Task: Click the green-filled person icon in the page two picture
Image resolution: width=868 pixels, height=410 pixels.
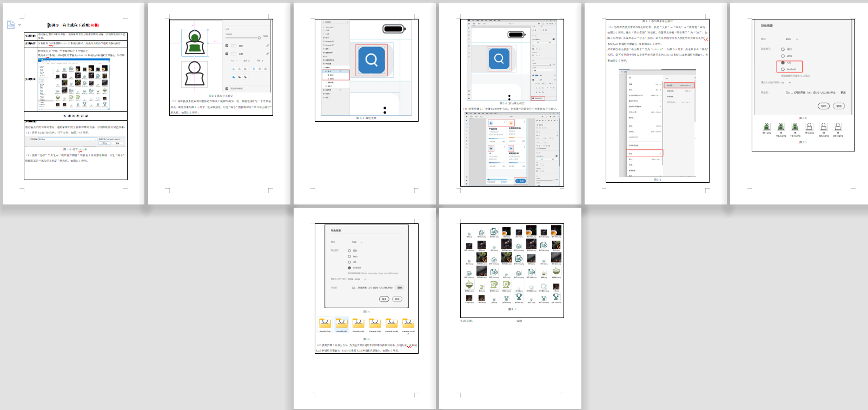Action: point(195,43)
